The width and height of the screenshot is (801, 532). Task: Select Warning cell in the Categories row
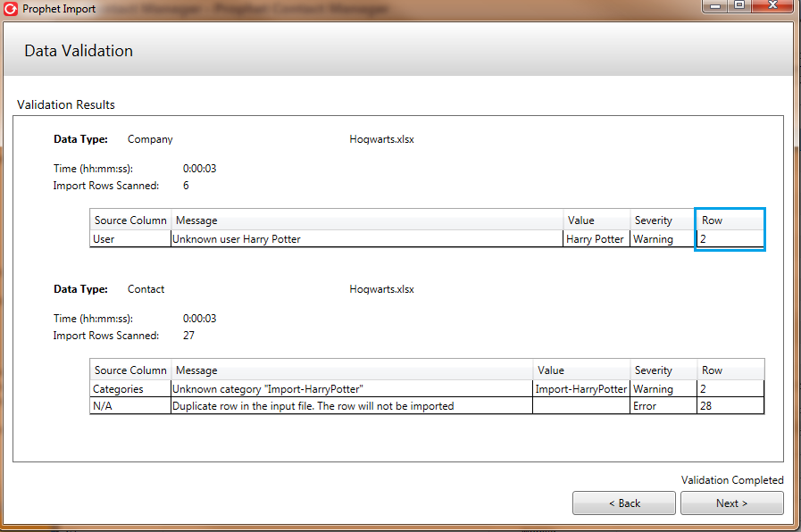(663, 389)
